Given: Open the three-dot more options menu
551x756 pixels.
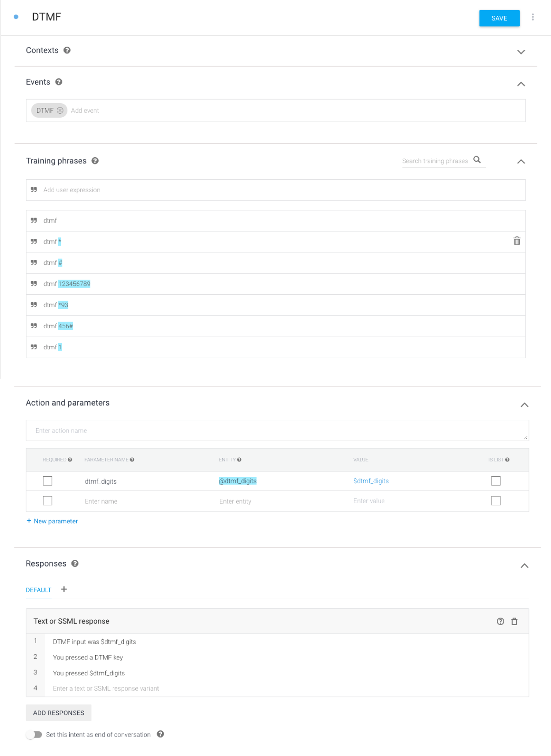Looking at the screenshot, I should 532,17.
